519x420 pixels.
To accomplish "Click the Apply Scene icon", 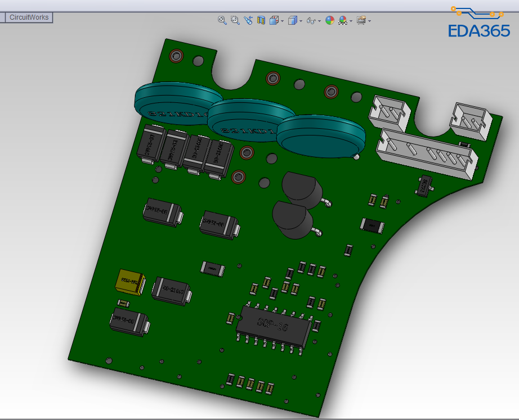I will coord(342,20).
